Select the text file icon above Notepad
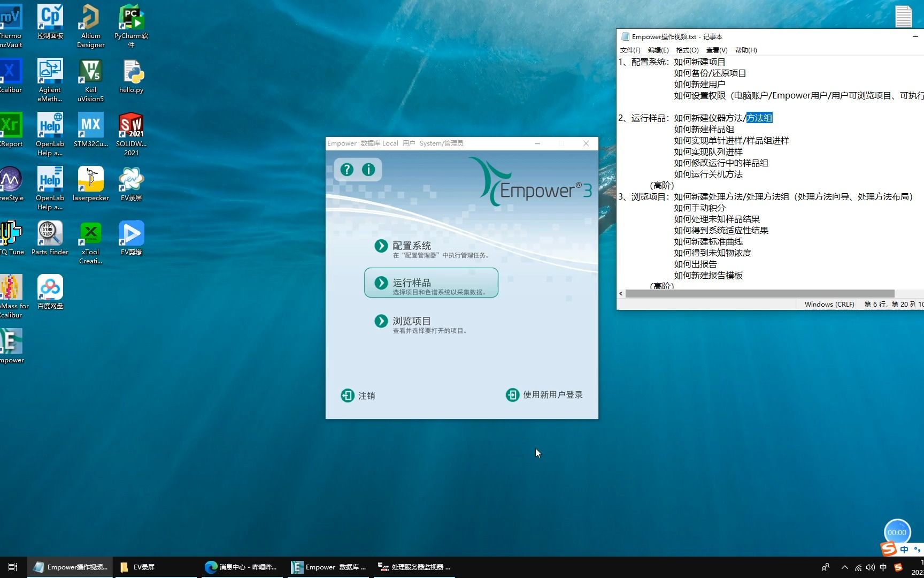This screenshot has width=924, height=578. pyautogui.click(x=903, y=16)
